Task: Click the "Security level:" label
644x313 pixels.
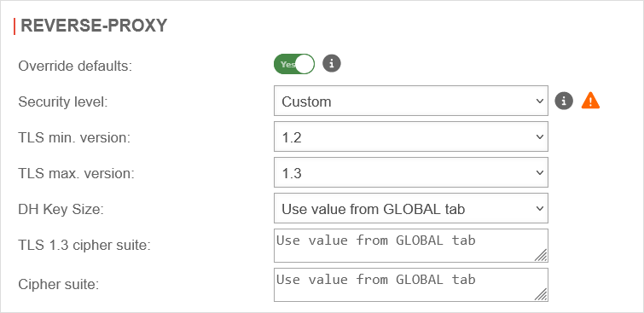Action: [x=62, y=101]
